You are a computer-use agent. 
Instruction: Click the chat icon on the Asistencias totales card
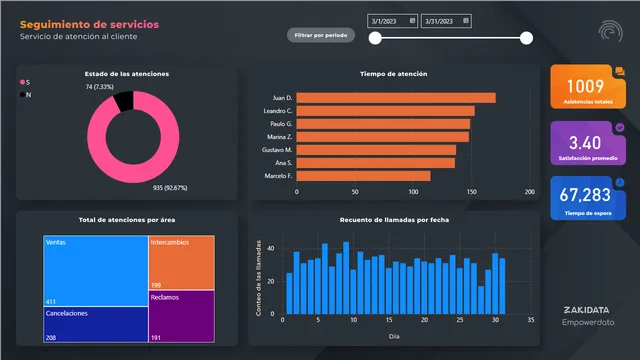620,71
